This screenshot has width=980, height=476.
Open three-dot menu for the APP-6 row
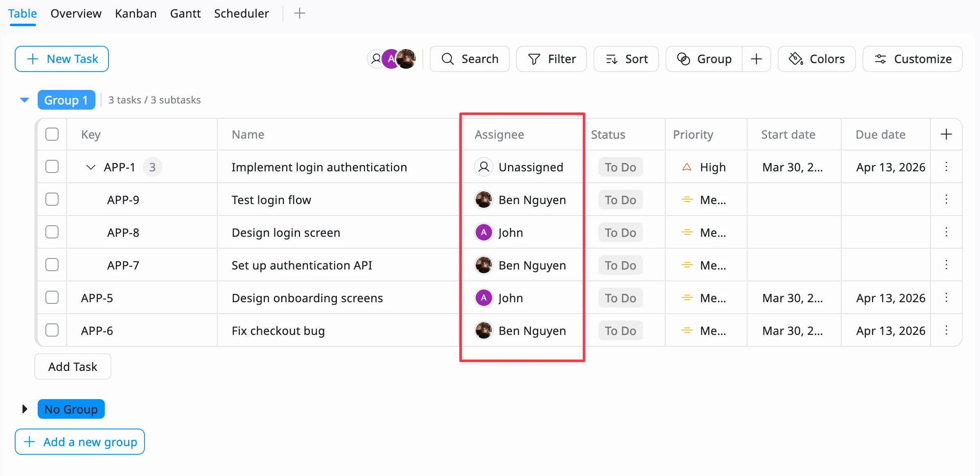[x=946, y=330]
